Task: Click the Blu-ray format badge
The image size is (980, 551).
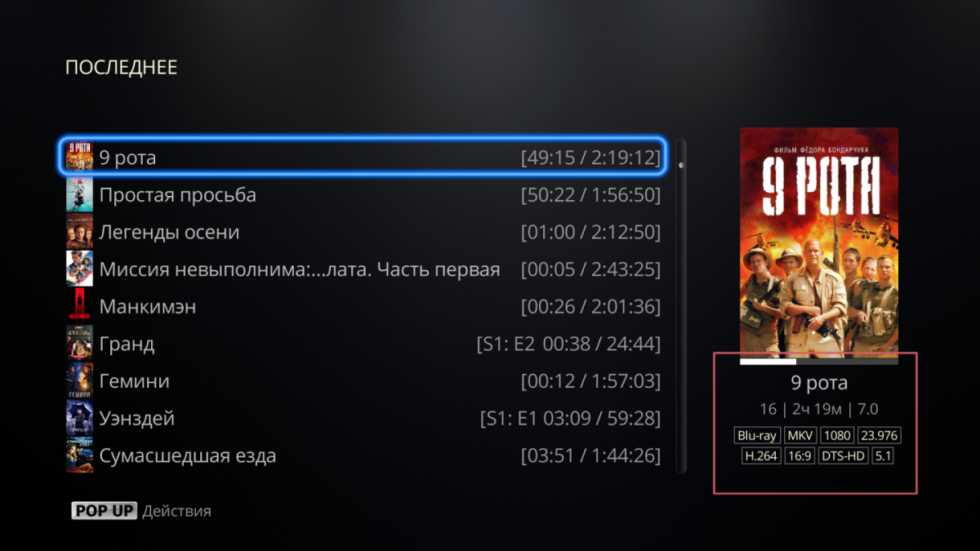Action: (757, 435)
